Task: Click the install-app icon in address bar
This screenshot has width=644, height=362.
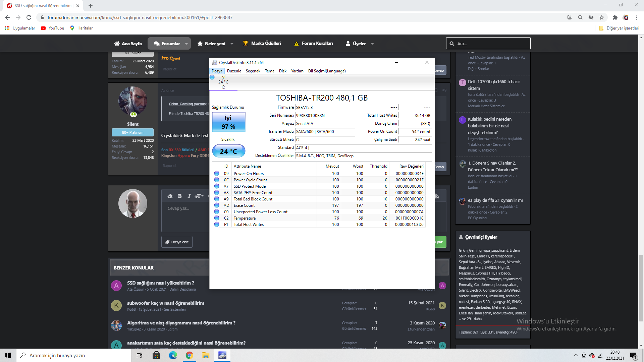Action: click(569, 17)
